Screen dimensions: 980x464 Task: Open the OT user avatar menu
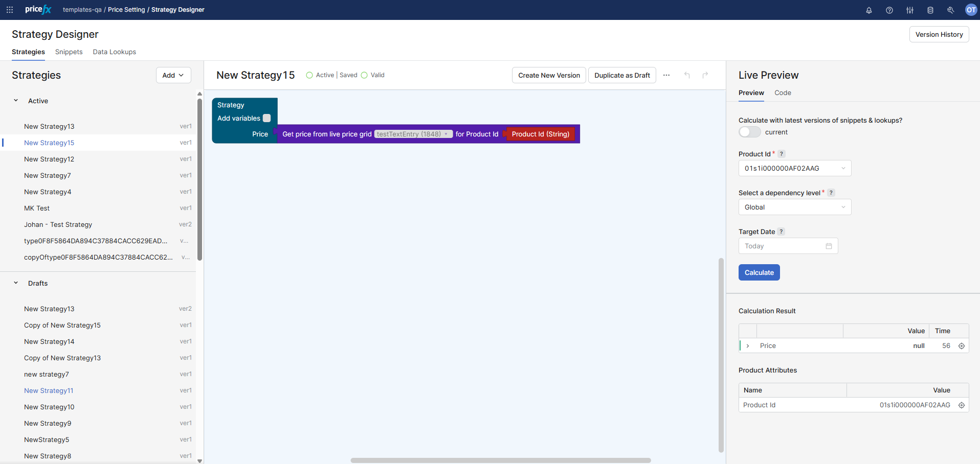point(970,10)
